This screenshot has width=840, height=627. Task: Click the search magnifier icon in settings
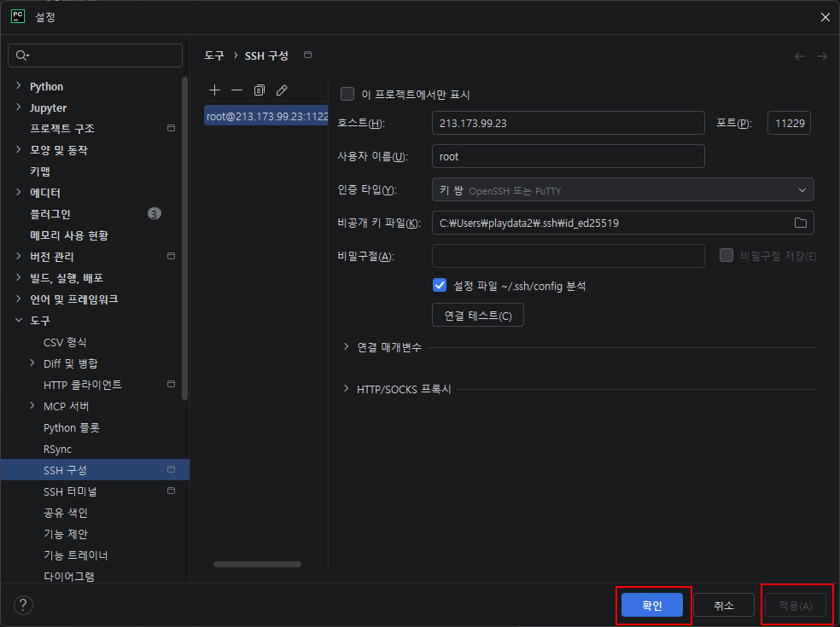(x=22, y=55)
